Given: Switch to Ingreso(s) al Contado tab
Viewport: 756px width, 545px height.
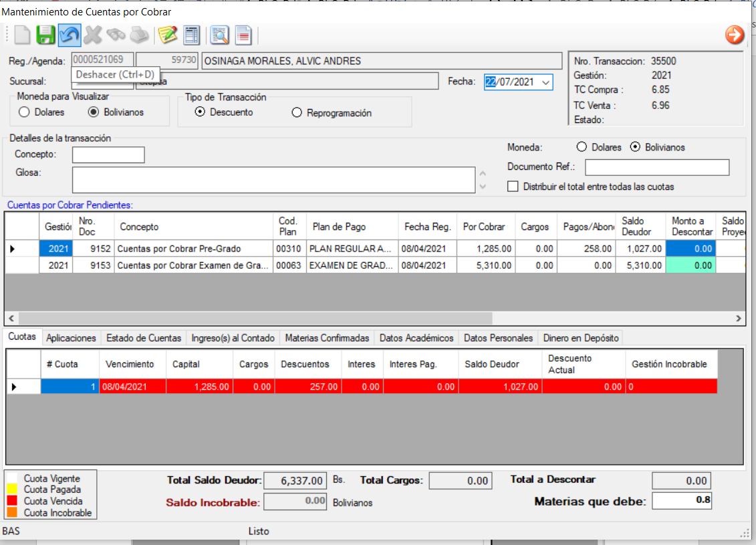Looking at the screenshot, I should [x=233, y=338].
